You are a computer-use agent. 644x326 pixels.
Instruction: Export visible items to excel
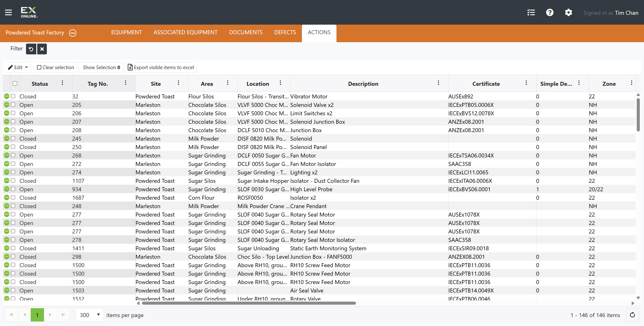[161, 67]
